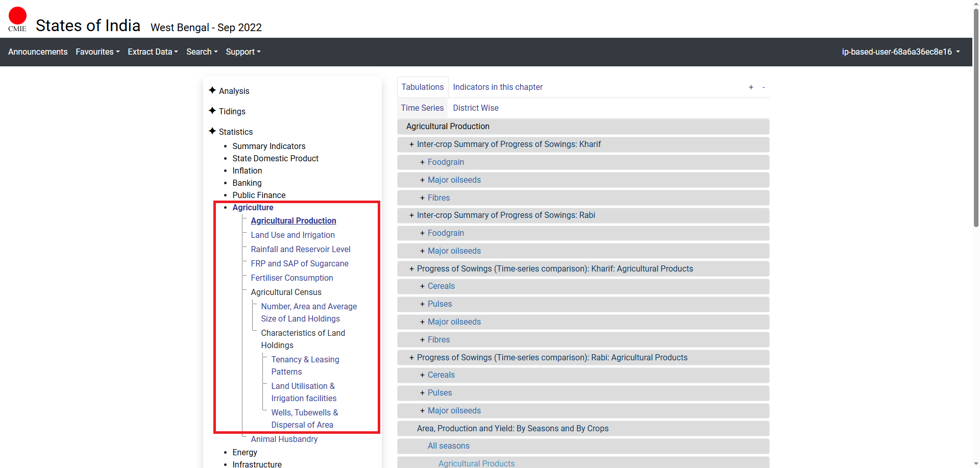The height and width of the screenshot is (468, 980).
Task: Expand all tabulations with the plus icon
Action: tap(751, 87)
